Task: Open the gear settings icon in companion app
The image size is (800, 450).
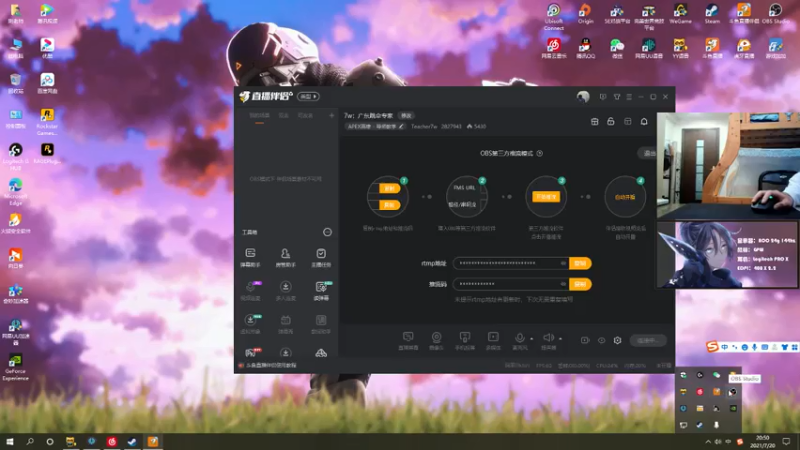Action: pyautogui.click(x=617, y=340)
